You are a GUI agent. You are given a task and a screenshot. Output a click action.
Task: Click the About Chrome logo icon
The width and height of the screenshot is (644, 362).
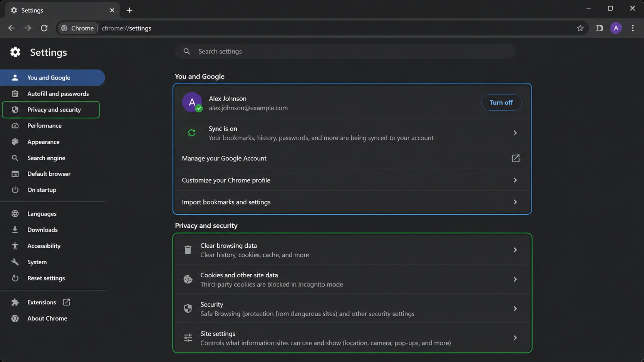[15, 319]
